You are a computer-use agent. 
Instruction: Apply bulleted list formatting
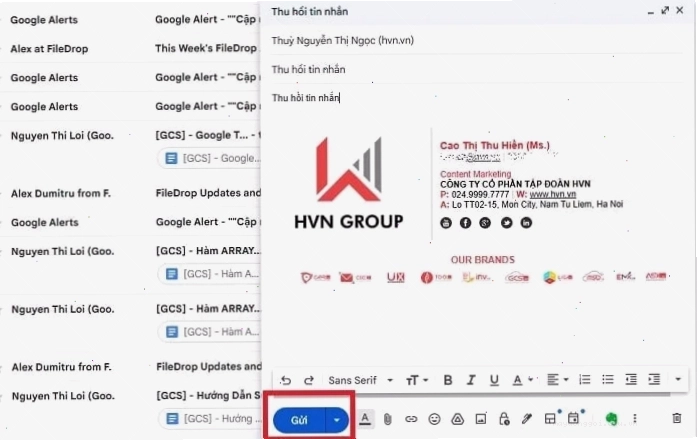[608, 380]
